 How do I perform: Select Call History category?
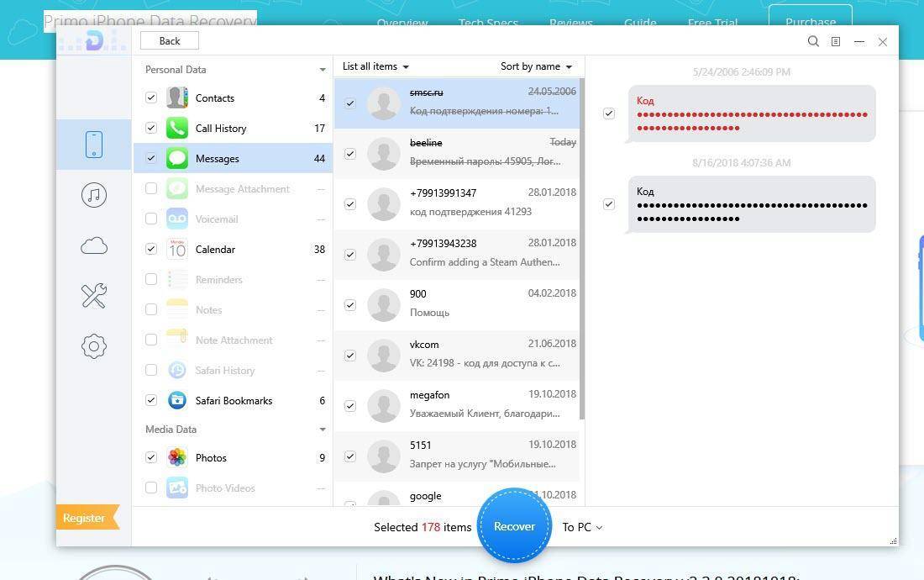221,129
